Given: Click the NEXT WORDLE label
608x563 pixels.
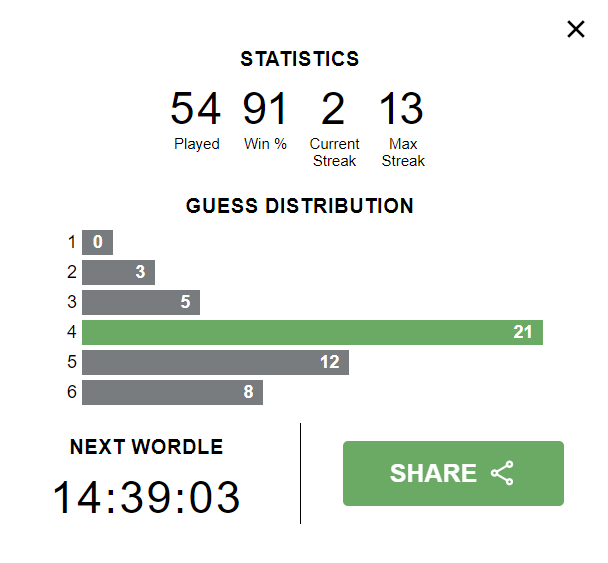Looking at the screenshot, I should [147, 447].
